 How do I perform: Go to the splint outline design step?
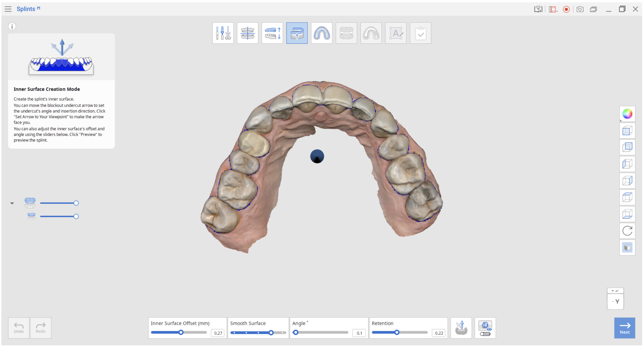click(322, 33)
